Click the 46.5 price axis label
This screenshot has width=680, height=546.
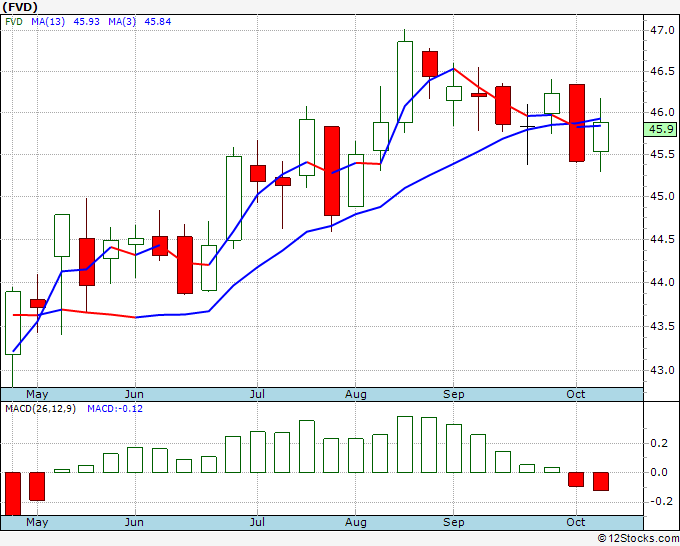pos(662,72)
